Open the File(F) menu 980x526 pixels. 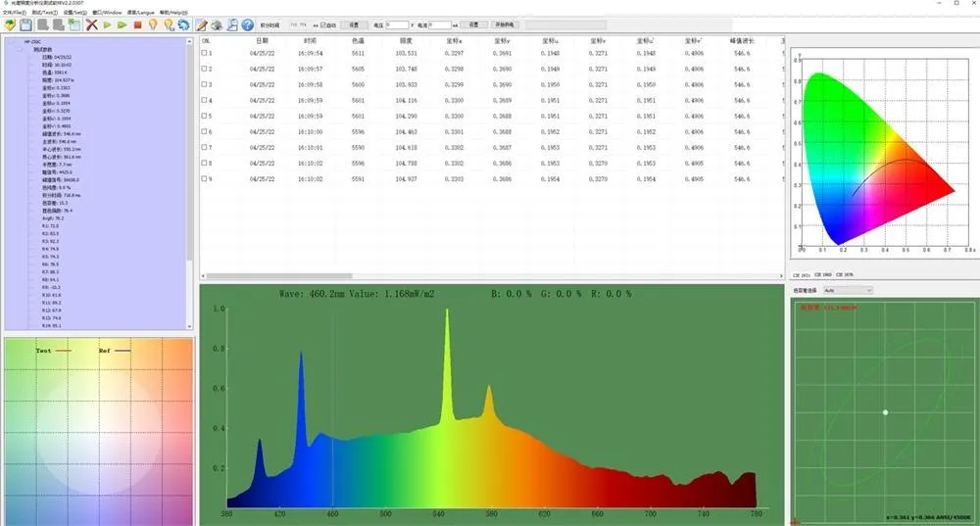(x=15, y=12)
